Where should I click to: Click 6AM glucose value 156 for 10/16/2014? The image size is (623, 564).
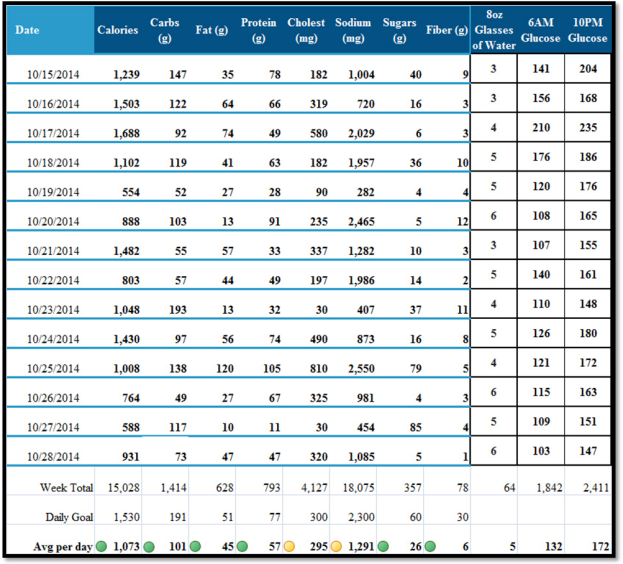541,98
